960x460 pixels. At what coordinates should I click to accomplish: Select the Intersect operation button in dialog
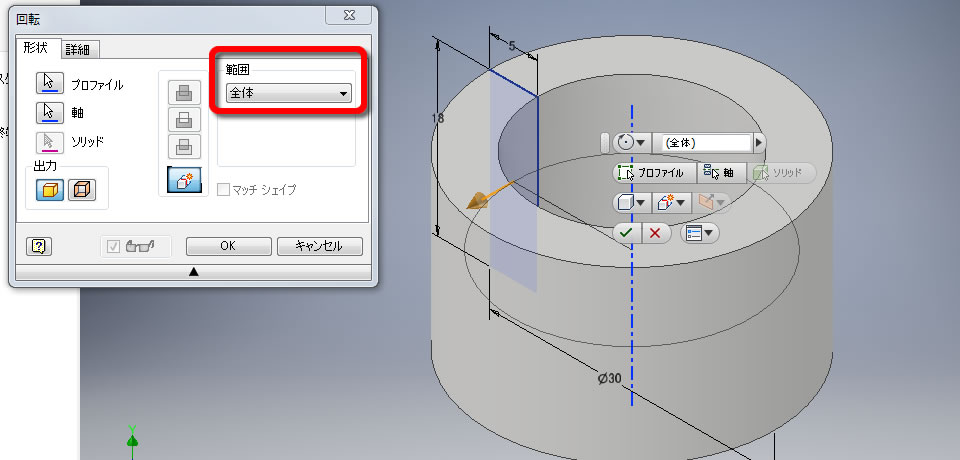(184, 146)
